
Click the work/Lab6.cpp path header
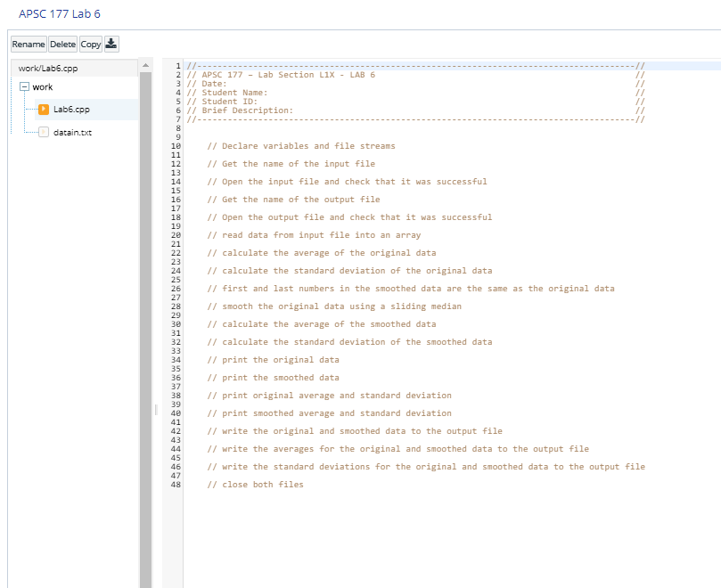[x=75, y=68]
